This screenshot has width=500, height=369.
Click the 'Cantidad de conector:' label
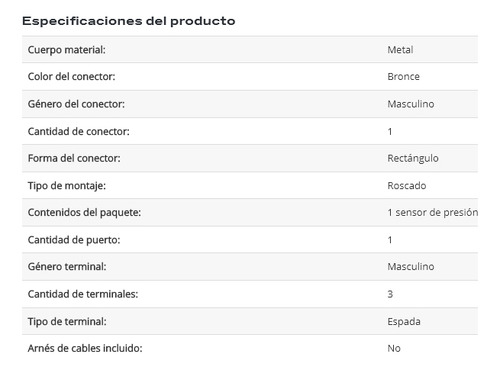(78, 131)
